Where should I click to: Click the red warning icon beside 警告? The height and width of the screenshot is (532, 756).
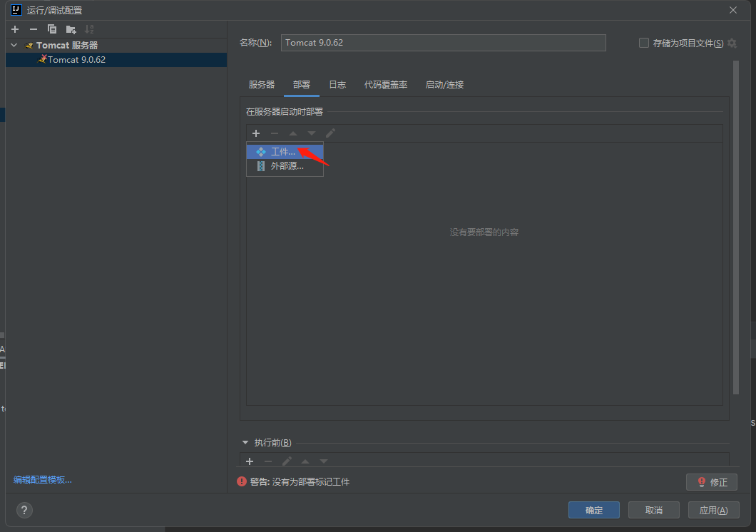(242, 481)
